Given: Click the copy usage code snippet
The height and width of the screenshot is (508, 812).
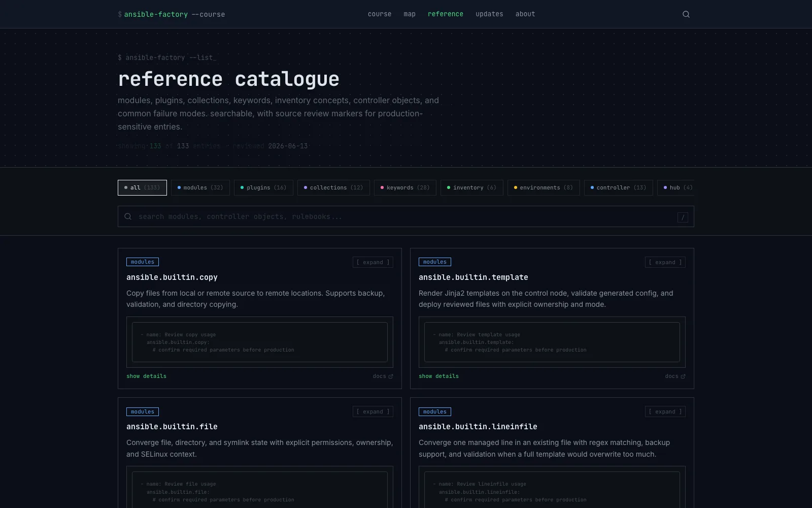Looking at the screenshot, I should (x=260, y=342).
